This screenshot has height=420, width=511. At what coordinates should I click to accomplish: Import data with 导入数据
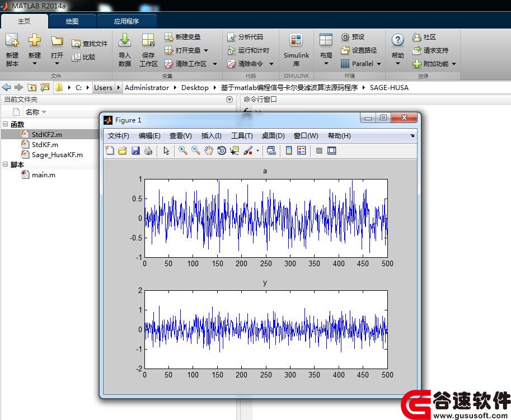tap(125, 50)
